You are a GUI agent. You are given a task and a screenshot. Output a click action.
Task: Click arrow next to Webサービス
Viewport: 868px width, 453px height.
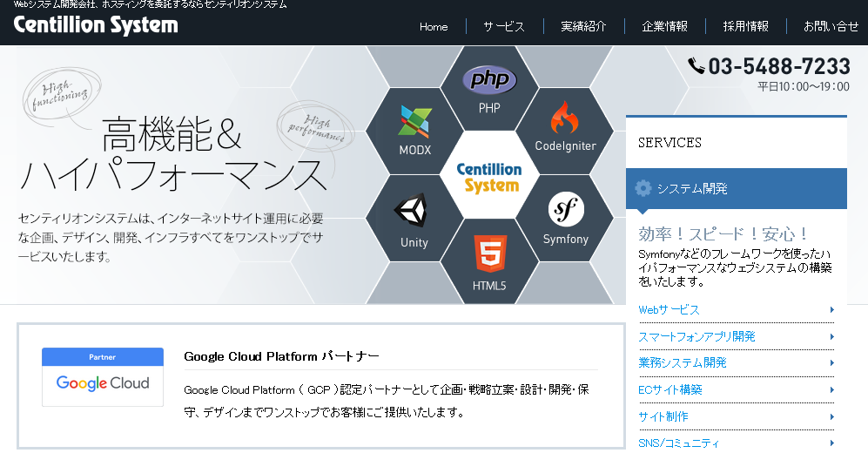coord(832,309)
